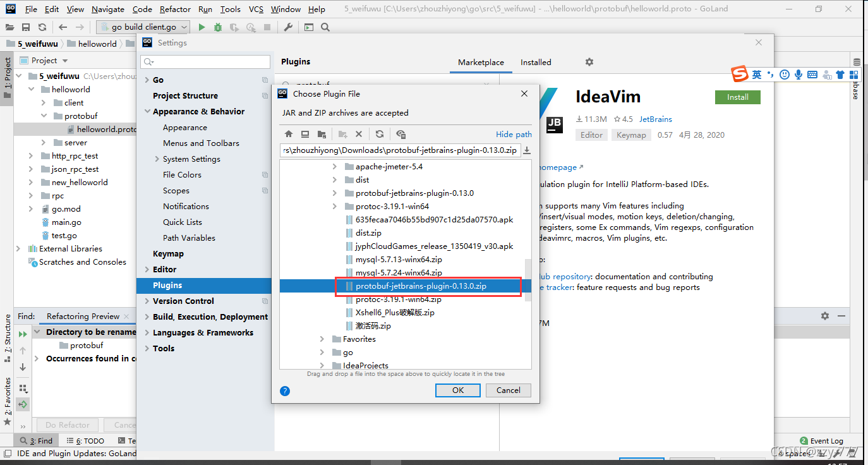Click the Run Anything icon in main toolbar
The width and height of the screenshot is (868, 465).
click(x=308, y=27)
